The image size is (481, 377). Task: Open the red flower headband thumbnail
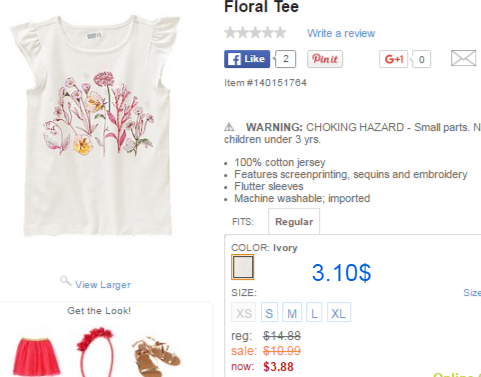click(x=95, y=352)
